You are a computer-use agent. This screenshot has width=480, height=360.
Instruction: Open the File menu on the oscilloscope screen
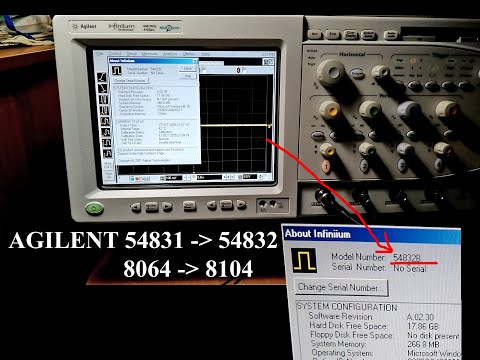pyautogui.click(x=99, y=53)
